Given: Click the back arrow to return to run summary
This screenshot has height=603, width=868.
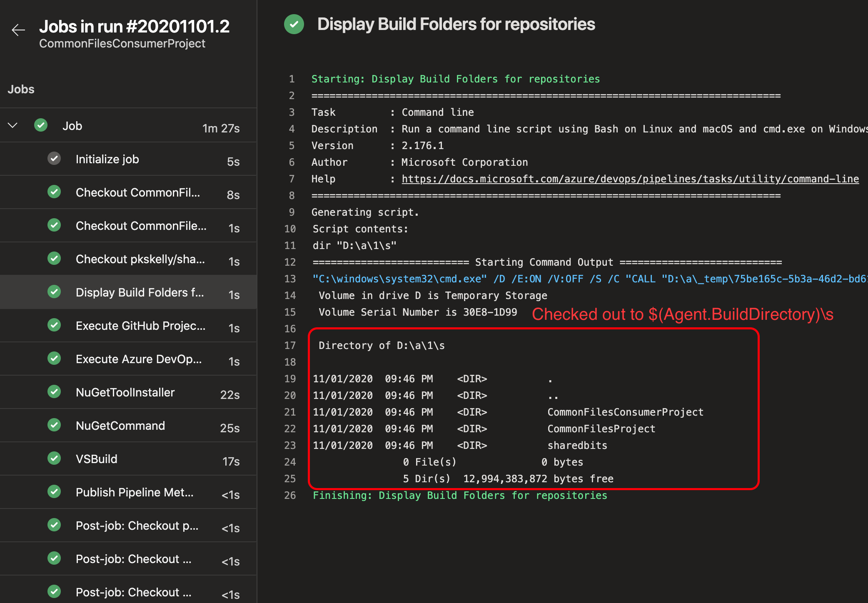Looking at the screenshot, I should coord(17,30).
